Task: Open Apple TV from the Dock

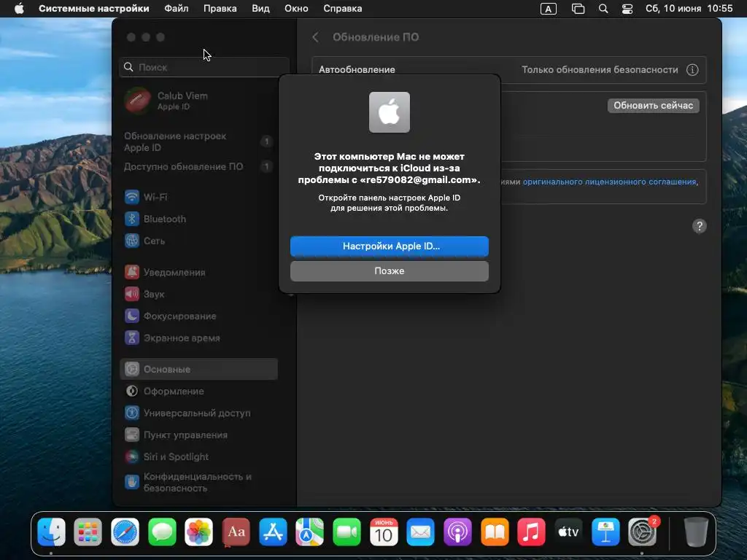Action: pos(568,532)
